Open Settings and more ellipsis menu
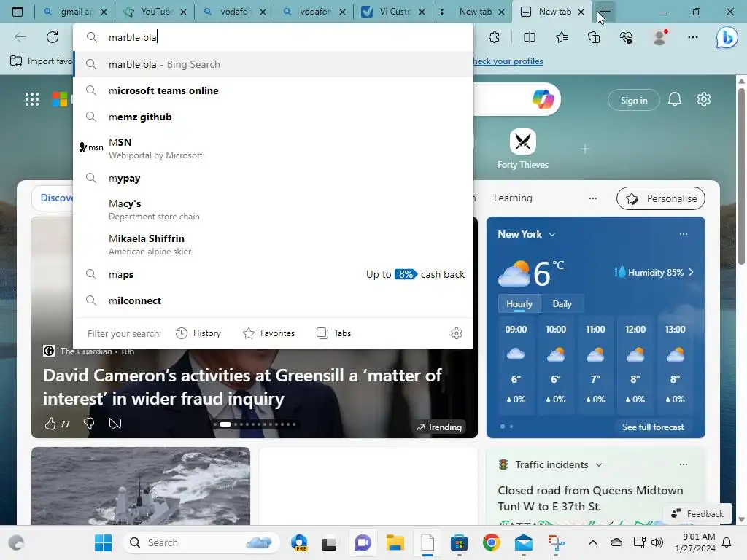The width and height of the screenshot is (747, 560). pos(693,37)
